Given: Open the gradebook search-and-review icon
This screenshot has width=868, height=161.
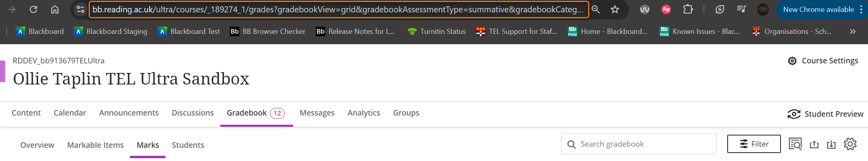Looking at the screenshot, I should [x=795, y=144].
